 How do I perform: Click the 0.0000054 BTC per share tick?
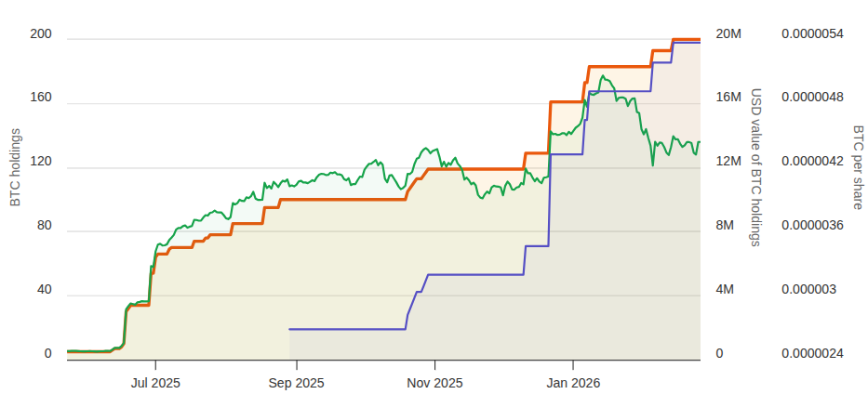[x=812, y=34]
